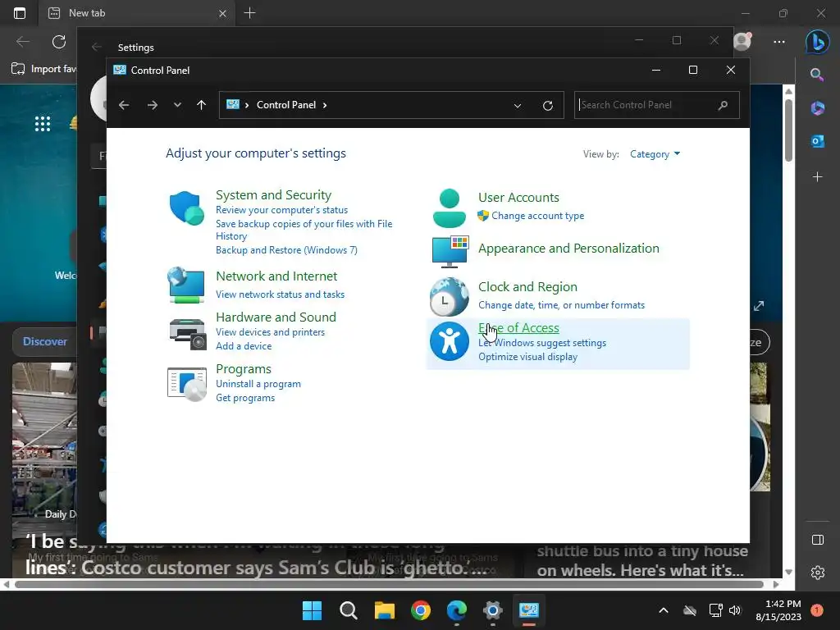Click Add a device link
This screenshot has height=630, width=840.
click(244, 346)
